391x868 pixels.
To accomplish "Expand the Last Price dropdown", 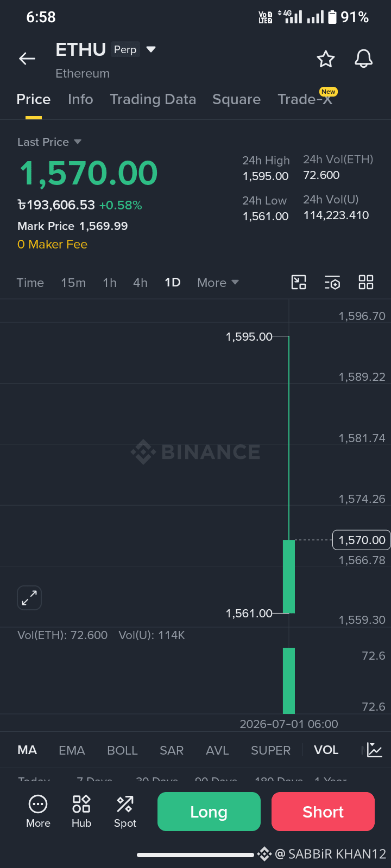I will tap(78, 142).
